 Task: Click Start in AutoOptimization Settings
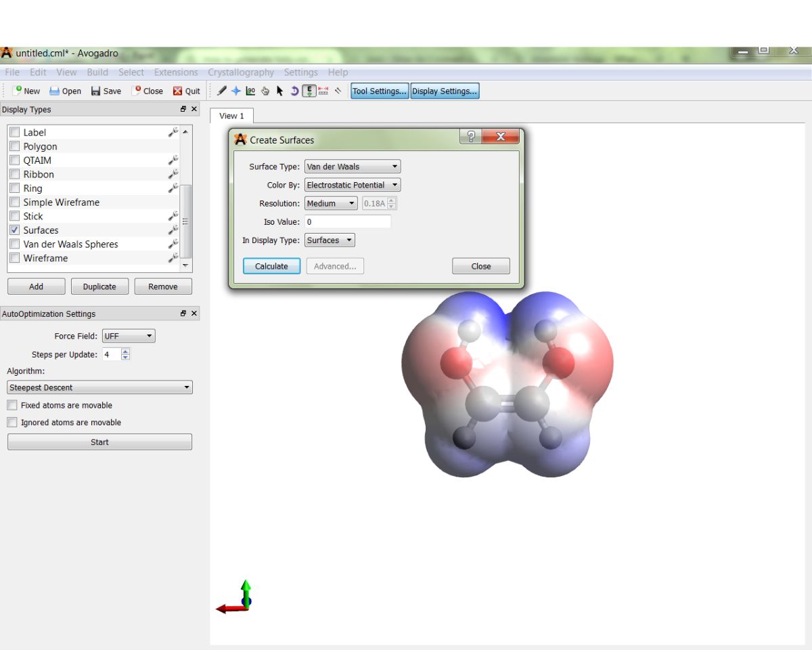[x=99, y=442]
